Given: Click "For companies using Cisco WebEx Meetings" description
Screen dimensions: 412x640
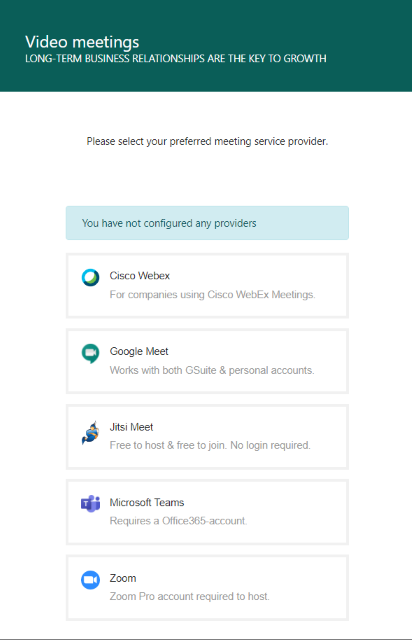Looking at the screenshot, I should pyautogui.click(x=212, y=295).
